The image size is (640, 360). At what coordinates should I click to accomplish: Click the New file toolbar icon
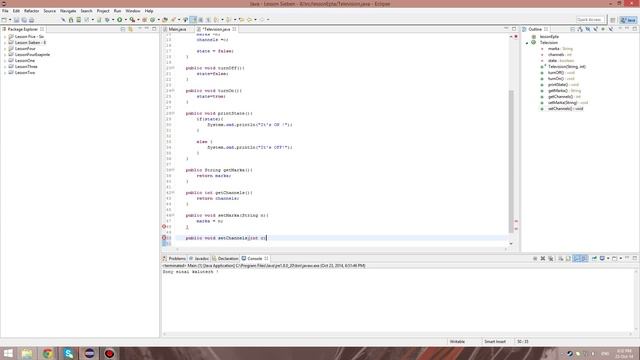(4, 20)
